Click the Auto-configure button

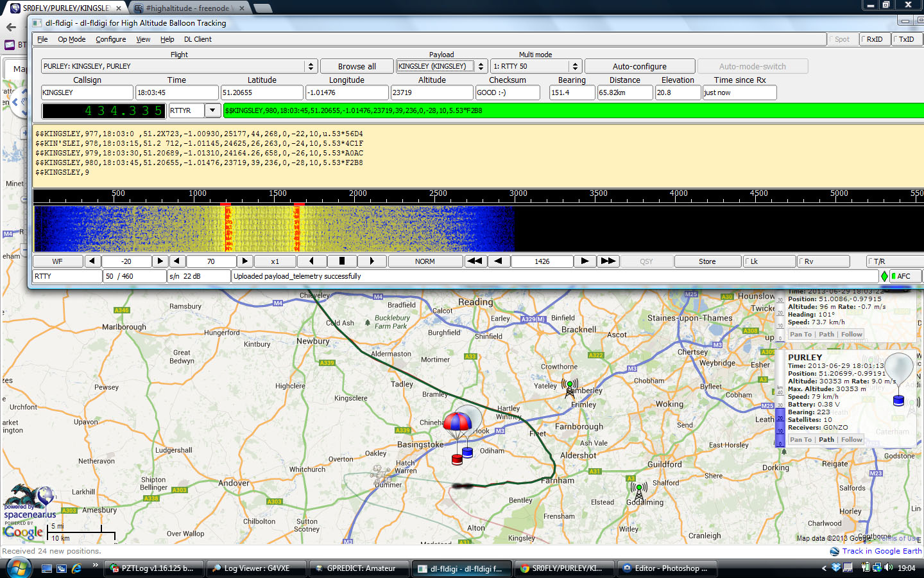pyautogui.click(x=640, y=66)
